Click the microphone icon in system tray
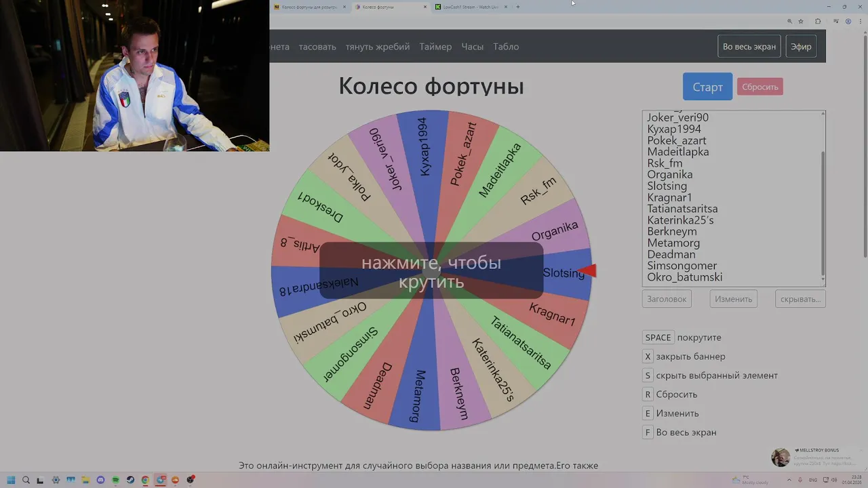 coord(800,480)
